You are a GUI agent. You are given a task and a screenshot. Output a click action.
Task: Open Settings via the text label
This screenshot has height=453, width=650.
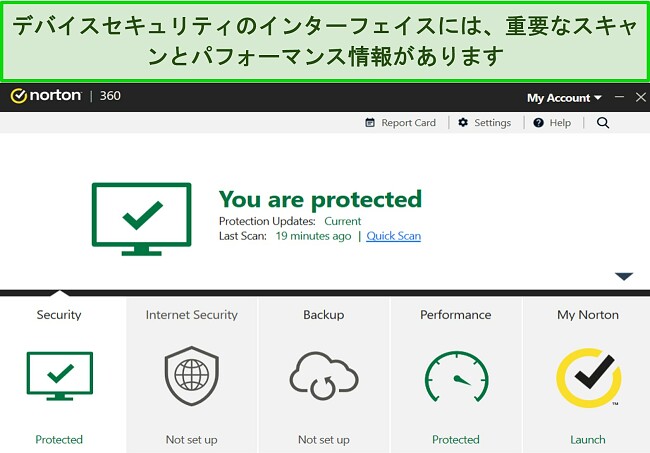492,123
